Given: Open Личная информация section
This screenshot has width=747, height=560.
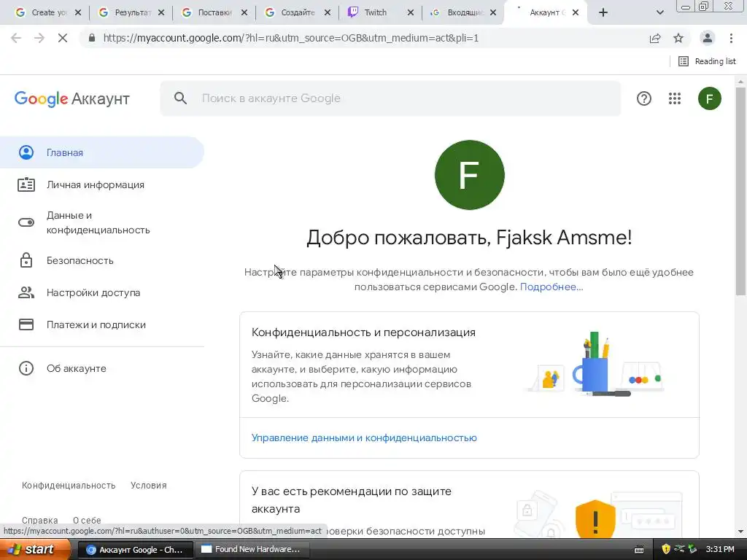Looking at the screenshot, I should tap(96, 184).
